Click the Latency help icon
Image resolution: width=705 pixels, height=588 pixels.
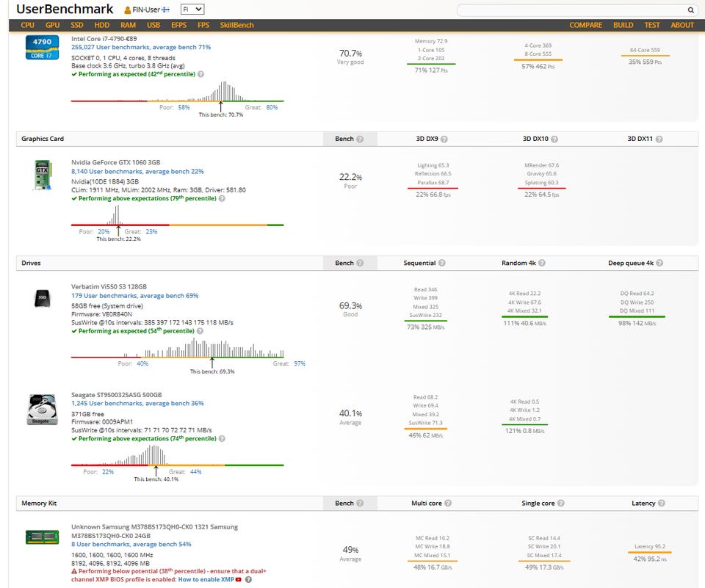pos(662,504)
